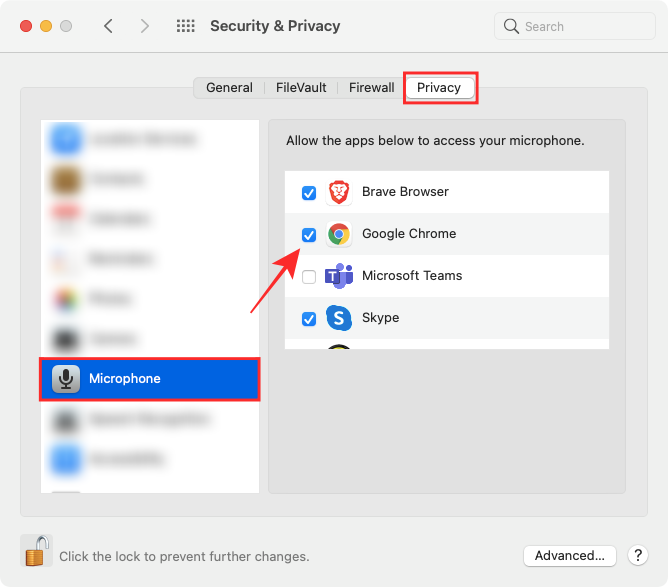Click the Microsoft Teams app icon
This screenshot has width=668, height=587.
339,276
